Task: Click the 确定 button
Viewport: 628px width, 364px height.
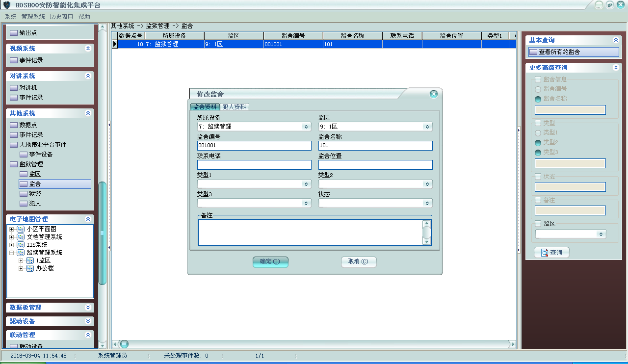Action: point(270,262)
